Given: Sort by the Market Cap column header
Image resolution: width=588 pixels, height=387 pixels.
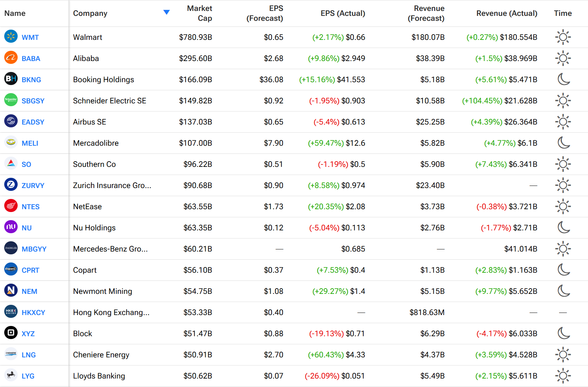Looking at the screenshot, I should point(199,13).
